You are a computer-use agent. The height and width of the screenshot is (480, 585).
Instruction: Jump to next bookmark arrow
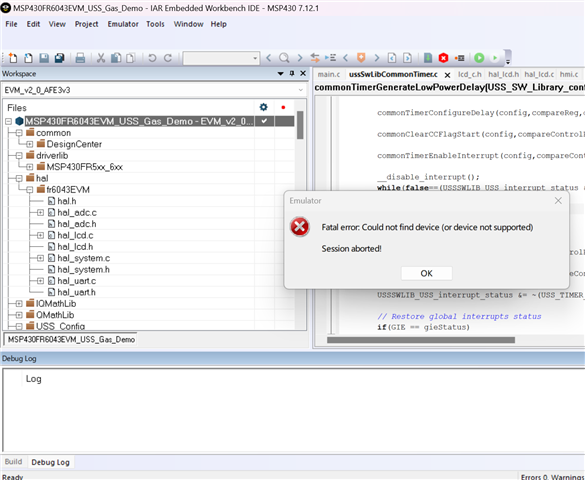pos(376,58)
